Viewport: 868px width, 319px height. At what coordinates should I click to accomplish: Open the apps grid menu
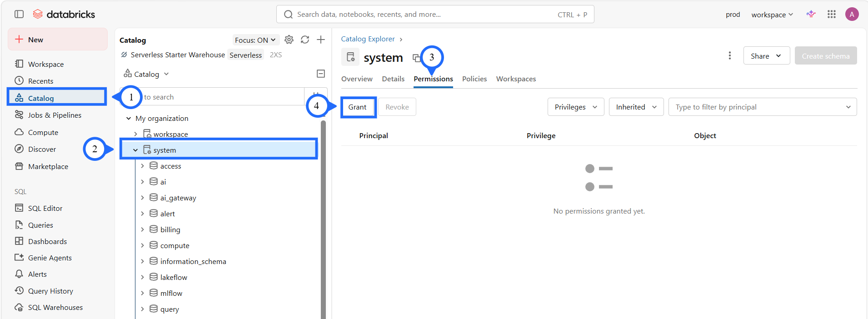[832, 14]
